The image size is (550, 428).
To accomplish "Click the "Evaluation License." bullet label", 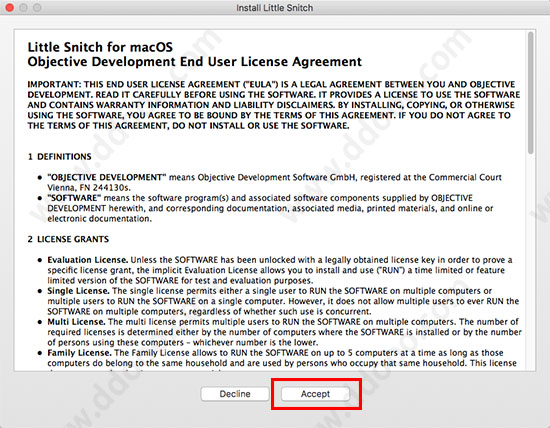I will [x=88, y=260].
